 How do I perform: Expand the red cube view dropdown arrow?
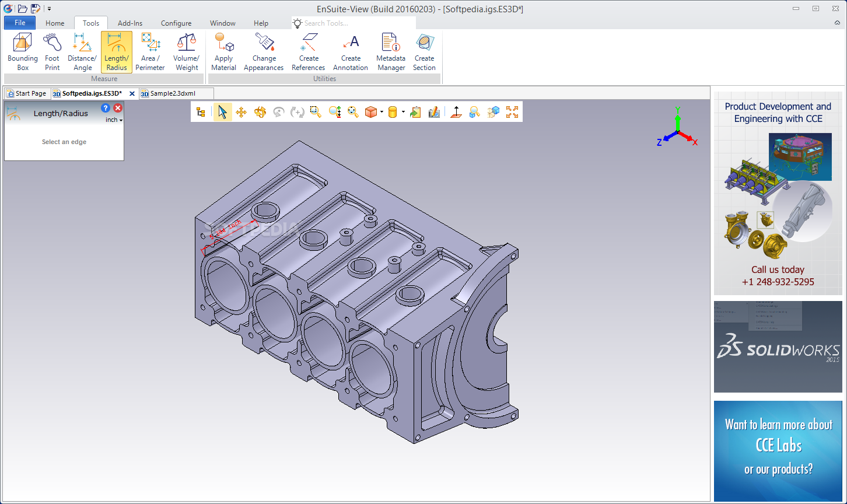coord(381,112)
